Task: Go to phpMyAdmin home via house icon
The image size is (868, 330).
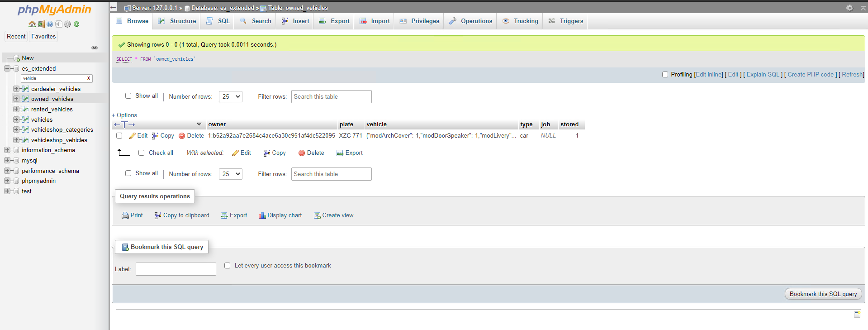Action: click(x=32, y=24)
